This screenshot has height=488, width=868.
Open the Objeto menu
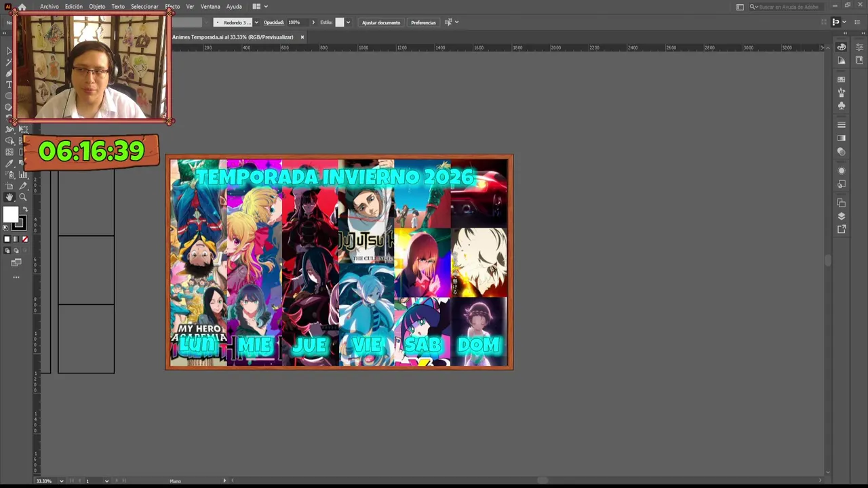click(97, 7)
